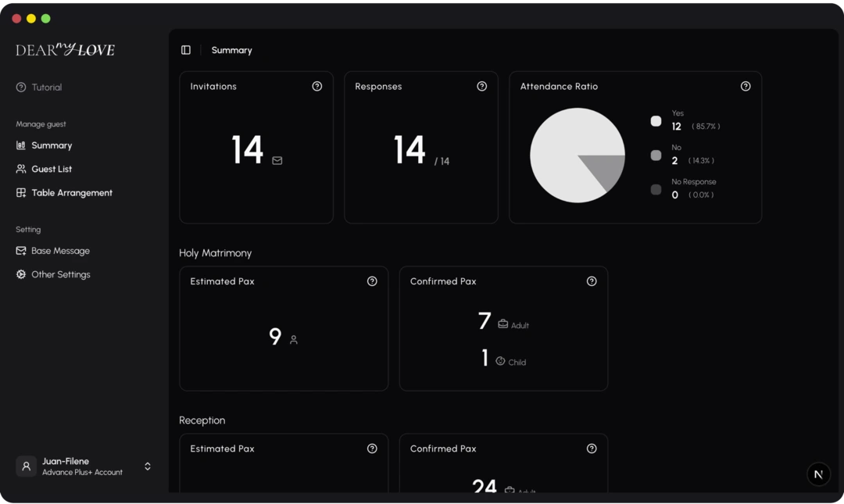Click the Dear My Love logo
The image size is (844, 504).
point(64,49)
